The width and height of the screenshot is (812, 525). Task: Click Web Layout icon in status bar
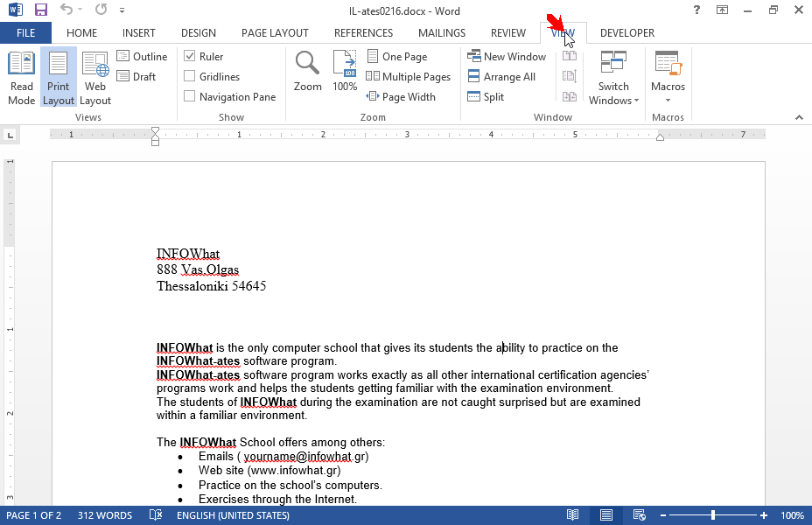tap(640, 515)
